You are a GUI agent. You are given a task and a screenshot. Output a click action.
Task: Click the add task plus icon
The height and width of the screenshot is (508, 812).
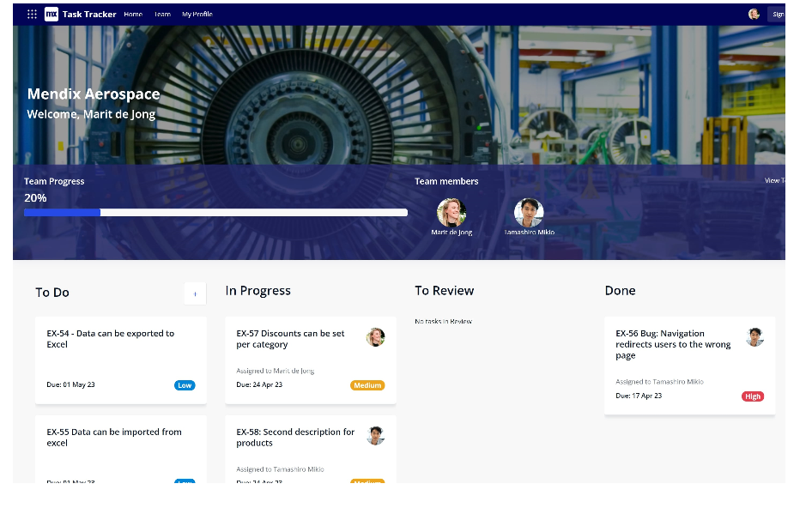[195, 293]
